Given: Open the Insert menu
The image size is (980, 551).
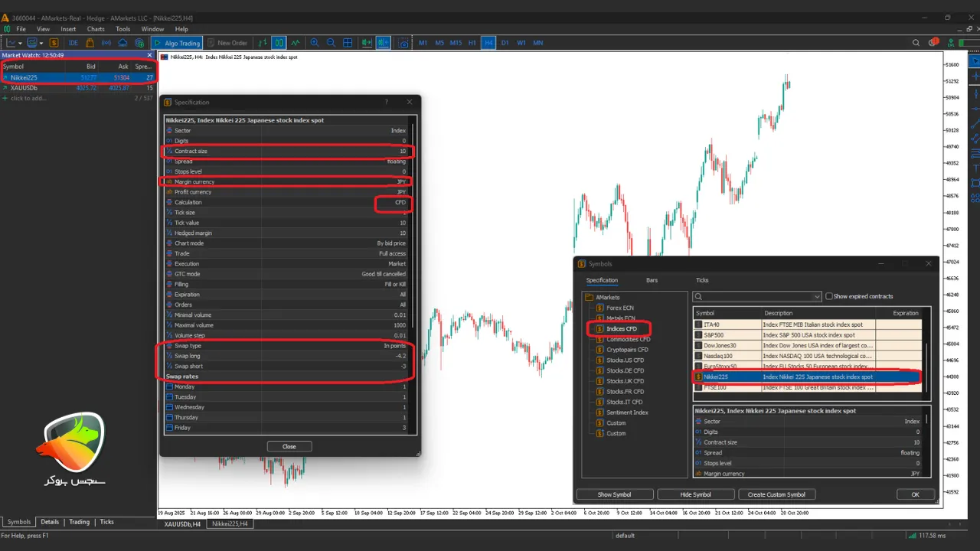Looking at the screenshot, I should (68, 29).
